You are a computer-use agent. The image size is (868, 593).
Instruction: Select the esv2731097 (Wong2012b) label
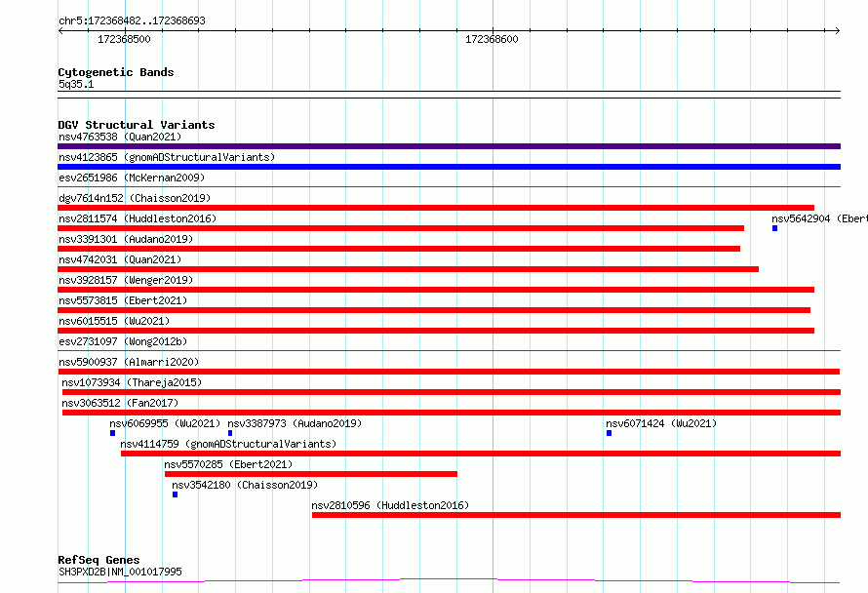[x=123, y=341]
